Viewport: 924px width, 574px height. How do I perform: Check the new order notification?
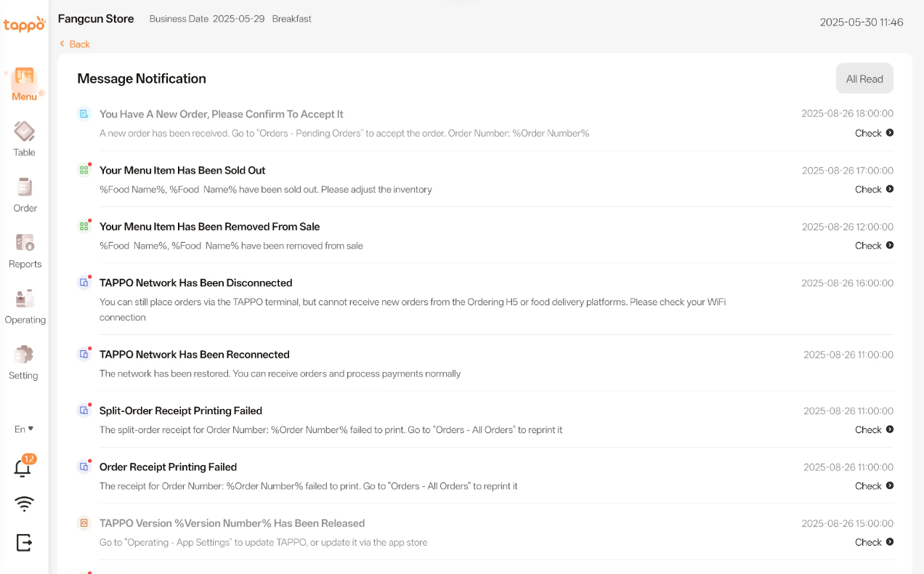click(x=874, y=133)
